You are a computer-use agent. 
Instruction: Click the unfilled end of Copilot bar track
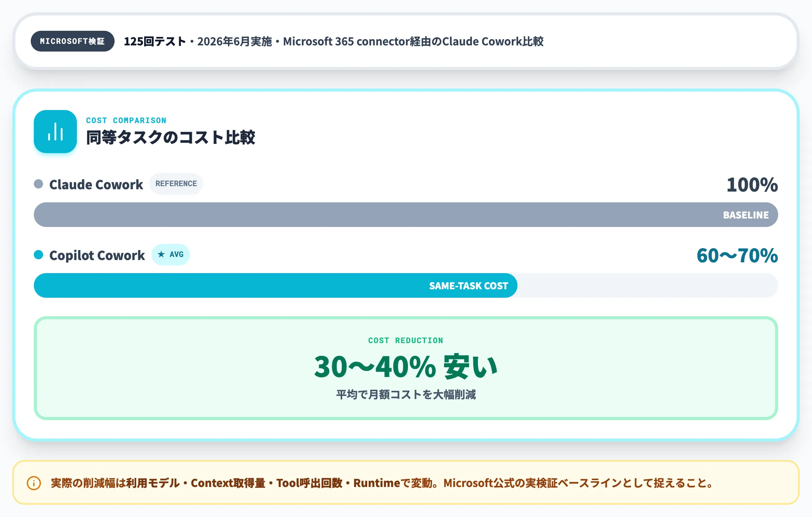point(648,285)
